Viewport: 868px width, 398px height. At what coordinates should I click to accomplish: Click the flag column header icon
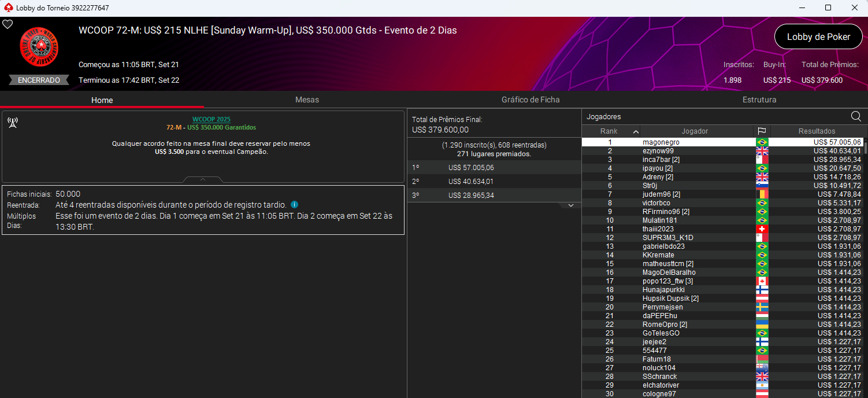coord(762,131)
